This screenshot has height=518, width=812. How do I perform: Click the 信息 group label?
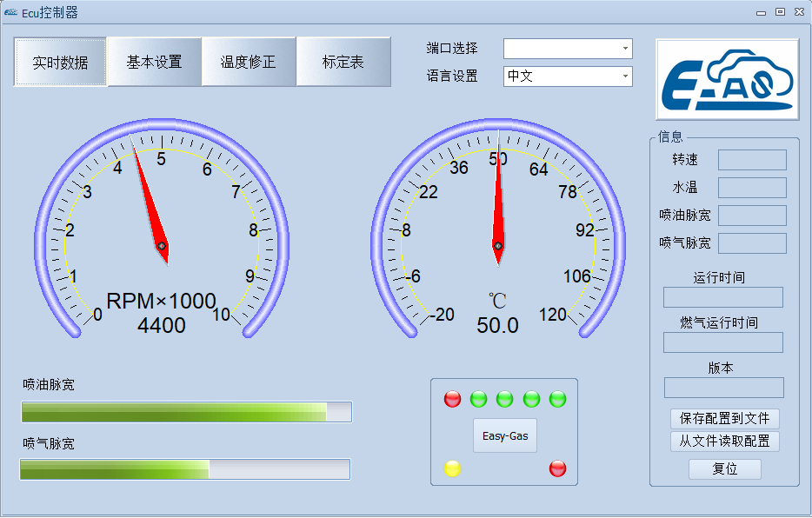[670, 136]
